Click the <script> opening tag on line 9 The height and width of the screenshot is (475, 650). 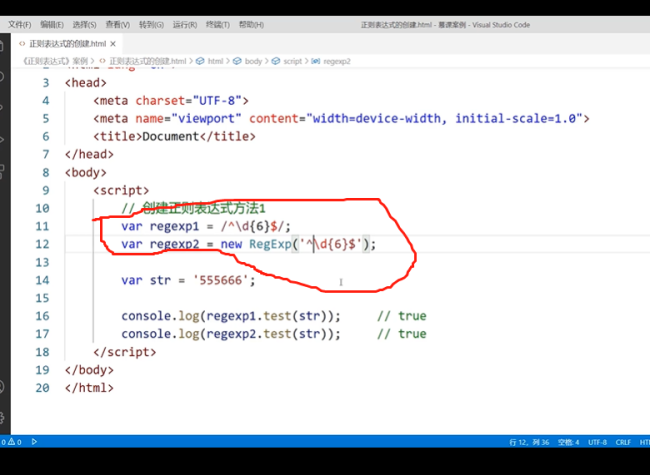click(x=121, y=190)
